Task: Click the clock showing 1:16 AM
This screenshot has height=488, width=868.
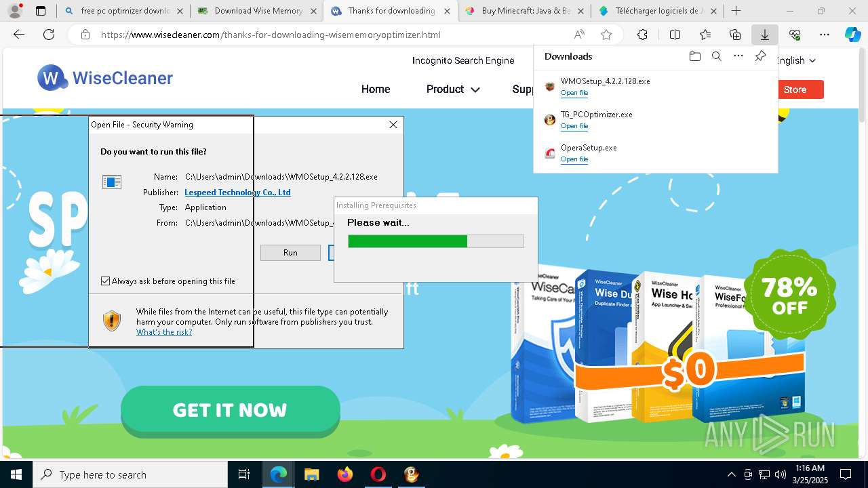Action: pos(810,468)
